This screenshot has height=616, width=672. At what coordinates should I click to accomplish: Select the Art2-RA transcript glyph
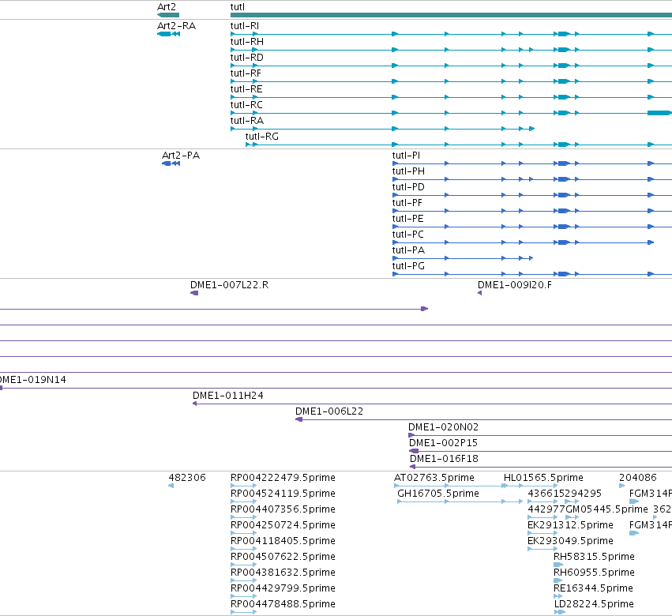(168, 34)
